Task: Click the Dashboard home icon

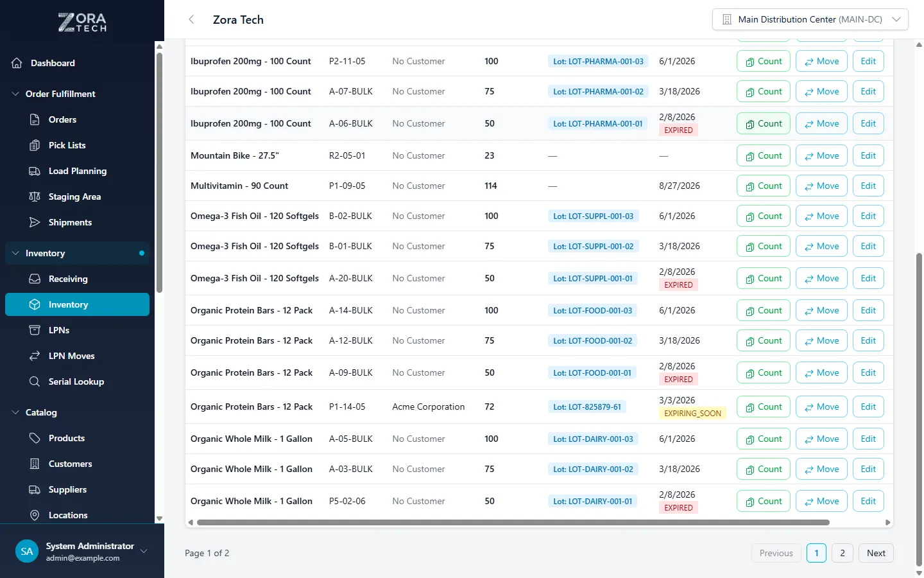Action: pos(17,63)
